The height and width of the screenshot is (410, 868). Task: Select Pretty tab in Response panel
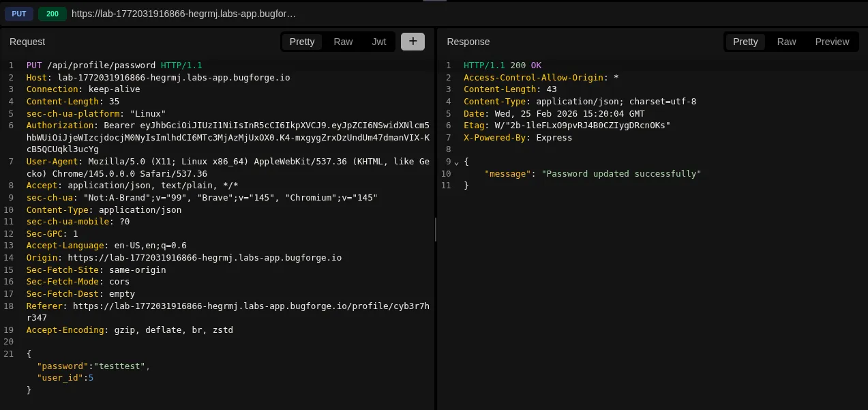745,42
